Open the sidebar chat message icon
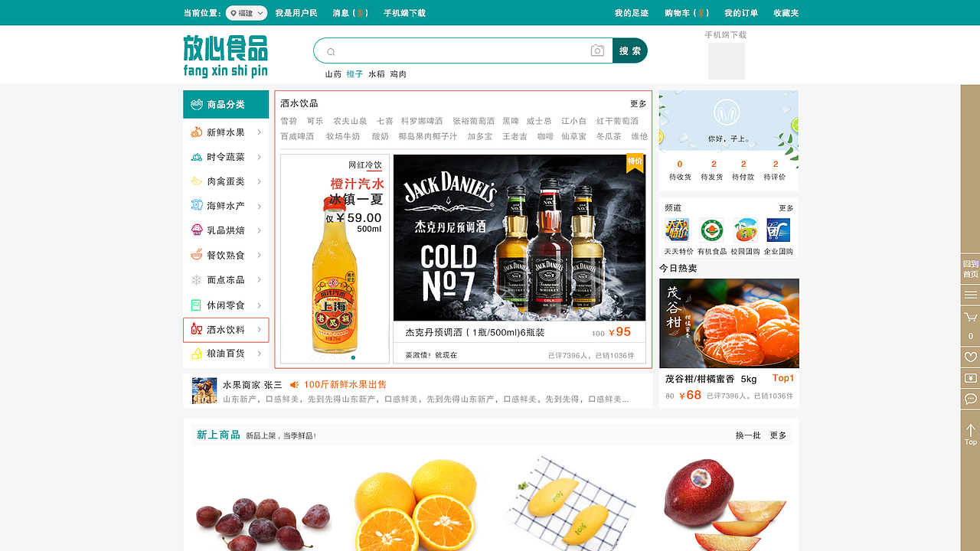 (971, 399)
